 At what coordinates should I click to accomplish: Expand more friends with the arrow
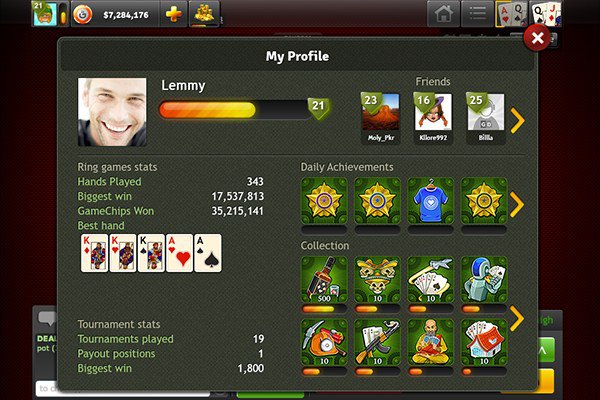[517, 120]
